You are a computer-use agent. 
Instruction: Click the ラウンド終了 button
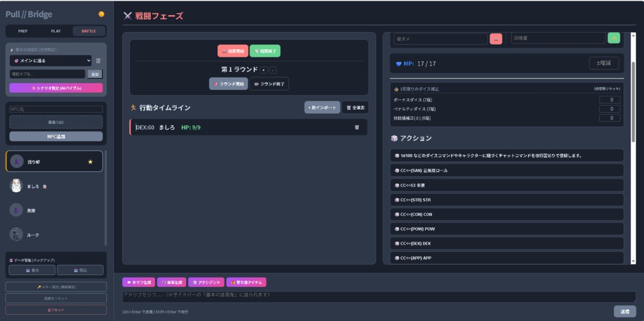[x=269, y=84]
